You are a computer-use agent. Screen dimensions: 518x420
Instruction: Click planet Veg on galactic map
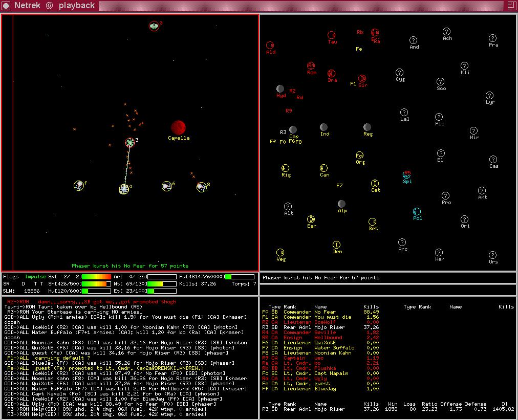point(280,252)
